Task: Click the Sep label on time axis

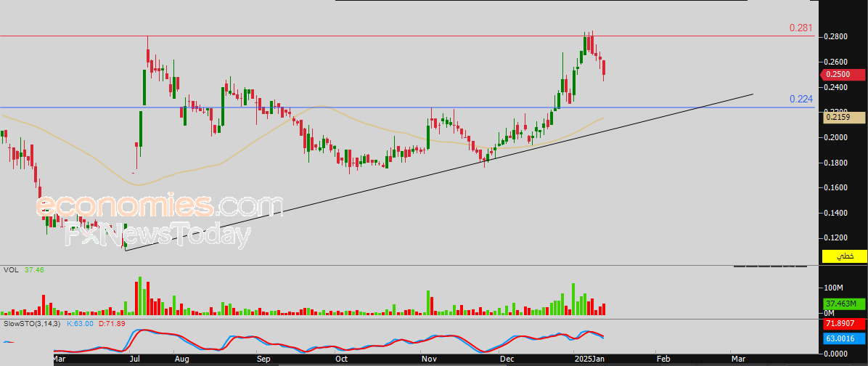Action: pyautogui.click(x=264, y=359)
